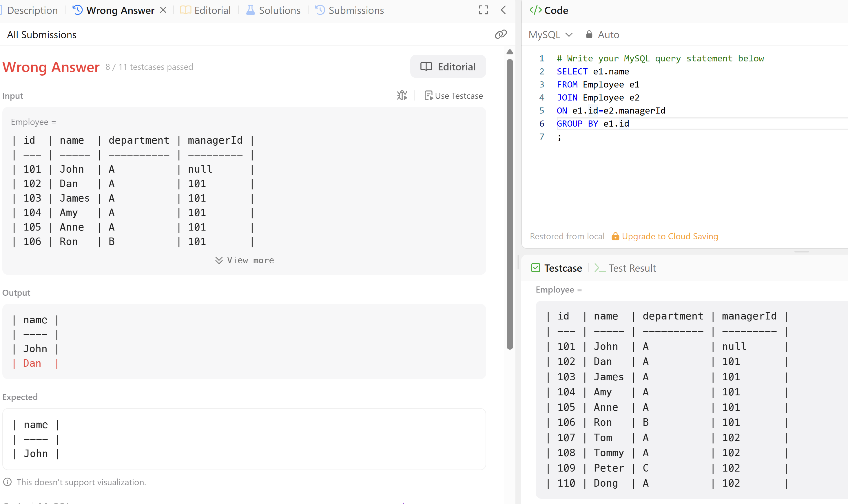Click the Use Testcase button
Screen dimensions: 848x504
453,96
